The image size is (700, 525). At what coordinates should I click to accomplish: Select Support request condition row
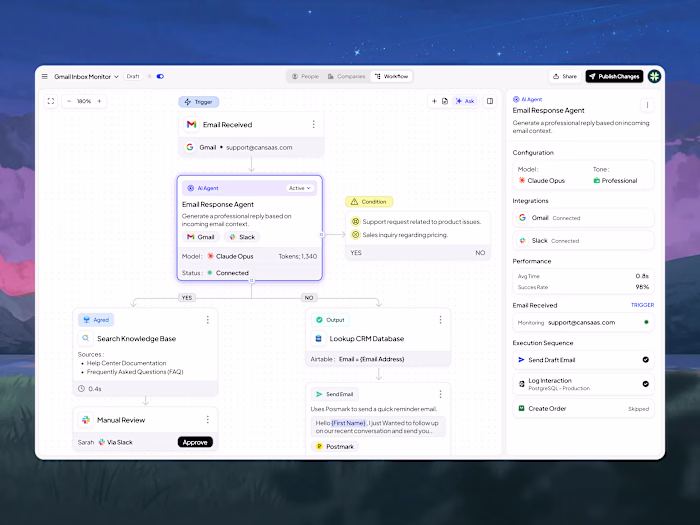(416, 221)
